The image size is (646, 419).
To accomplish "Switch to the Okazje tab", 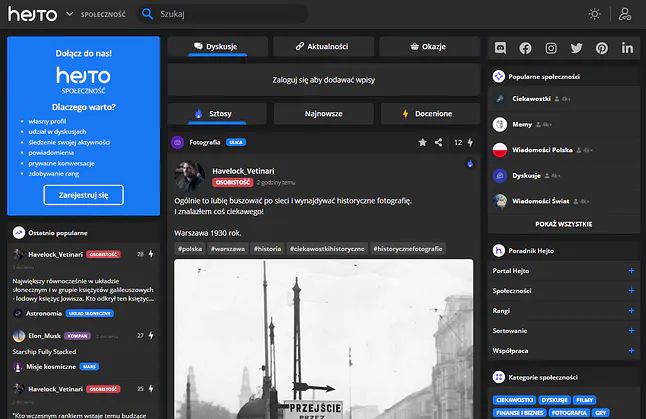I will coord(429,47).
